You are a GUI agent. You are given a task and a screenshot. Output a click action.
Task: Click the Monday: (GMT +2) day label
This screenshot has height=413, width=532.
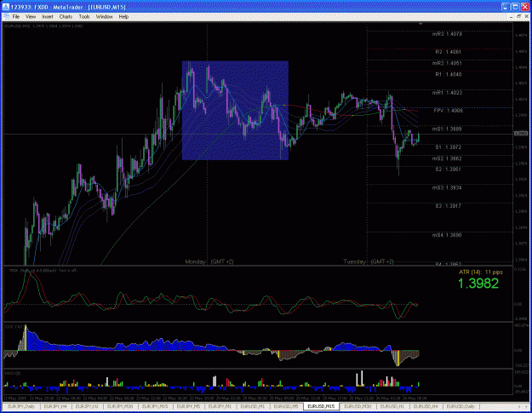click(x=209, y=261)
